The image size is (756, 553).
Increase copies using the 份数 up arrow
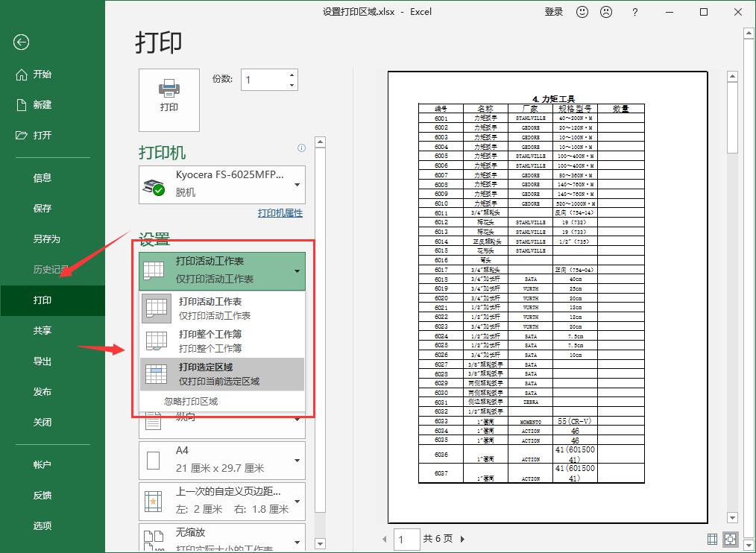pyautogui.click(x=292, y=75)
